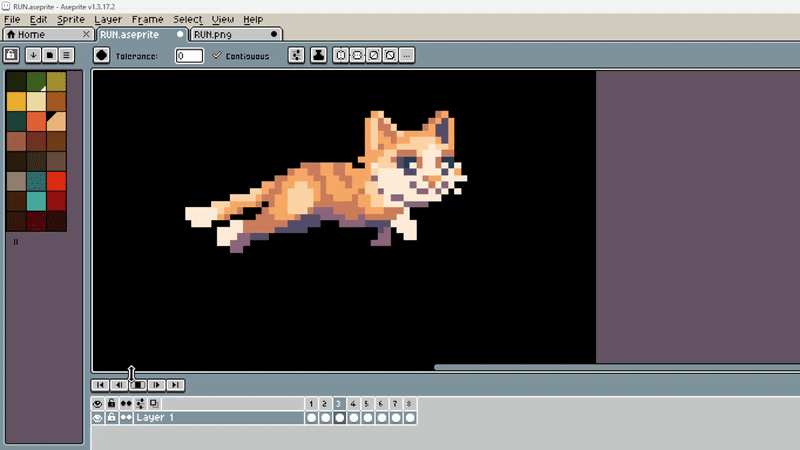Enable the right diagonal symmetry button
Image resolution: width=800 pixels, height=450 pixels.
pos(373,55)
